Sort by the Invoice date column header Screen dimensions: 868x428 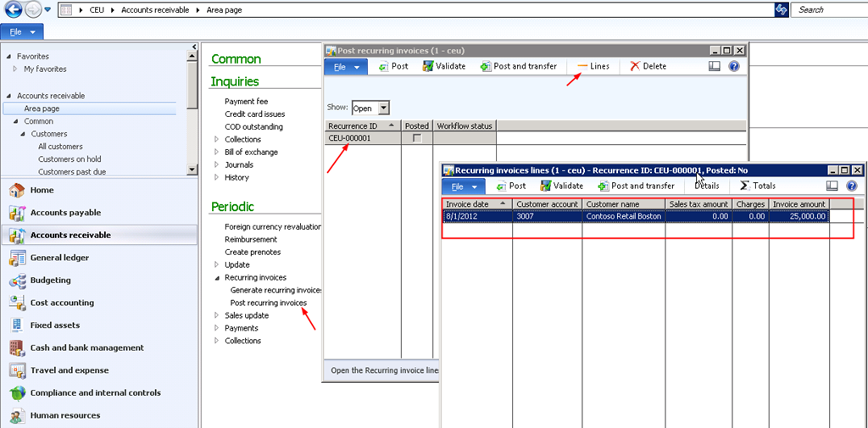tap(476, 204)
